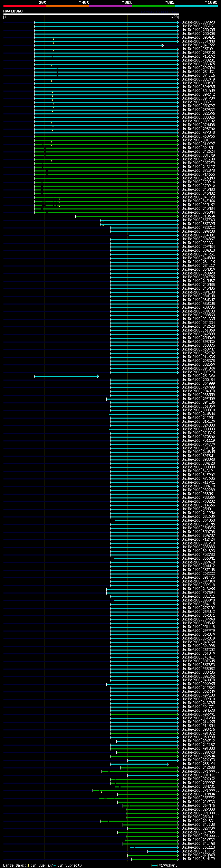The image size is (221, 868).
Task: Select the UniRef100_Q9FPT8 label
Action: click(x=198, y=372)
